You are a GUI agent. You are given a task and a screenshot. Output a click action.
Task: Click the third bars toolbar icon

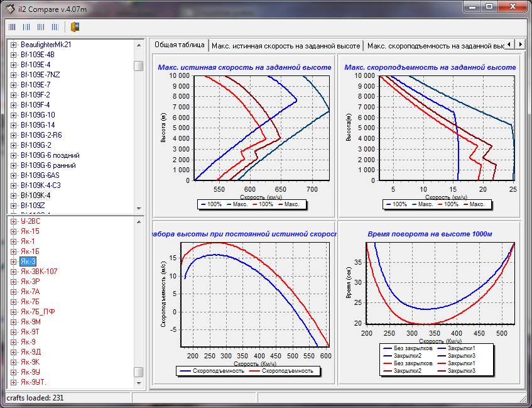41,27
